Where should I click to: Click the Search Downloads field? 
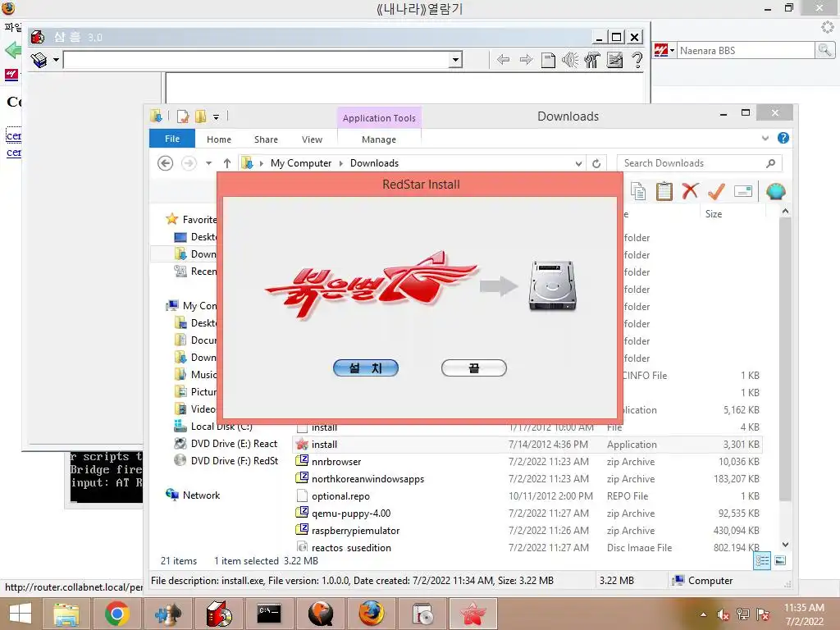pos(699,163)
